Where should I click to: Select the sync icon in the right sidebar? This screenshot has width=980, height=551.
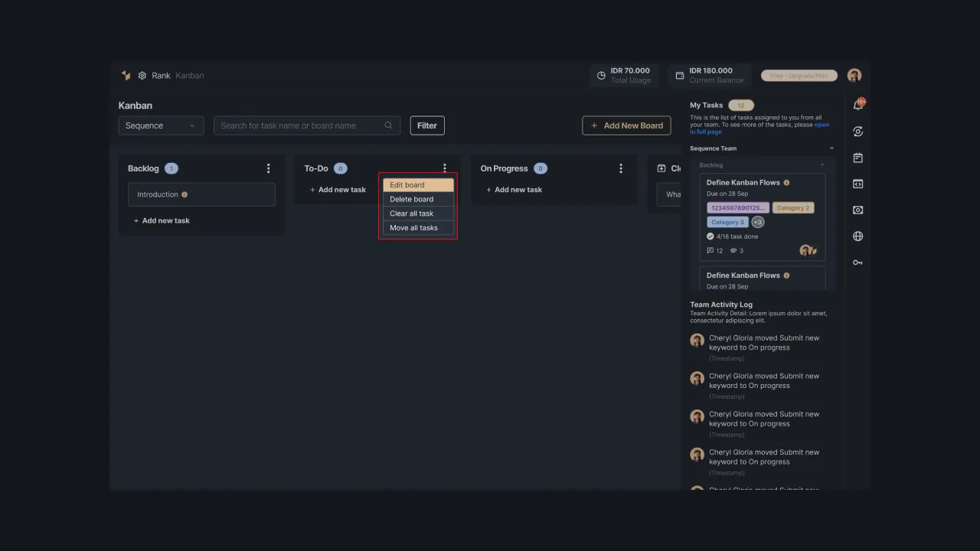[857, 131]
